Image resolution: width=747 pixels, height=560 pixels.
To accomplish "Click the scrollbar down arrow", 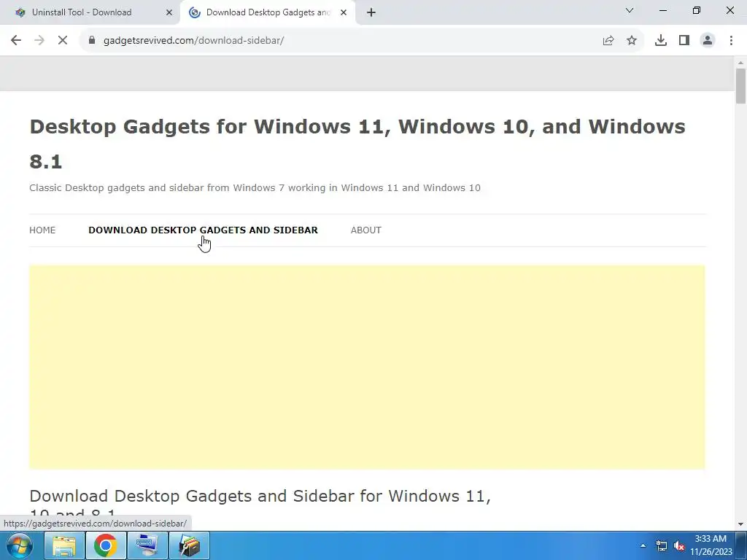I will [x=740, y=524].
